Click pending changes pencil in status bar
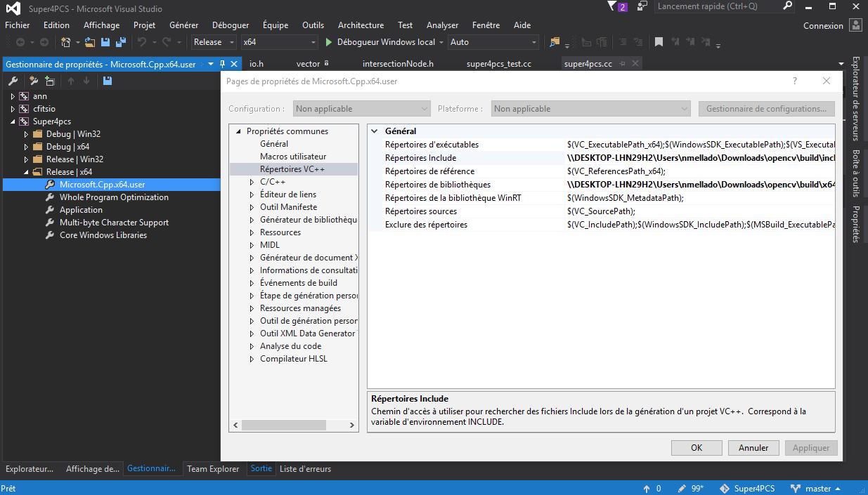Screen dimensions: 868x495 (x=682, y=488)
